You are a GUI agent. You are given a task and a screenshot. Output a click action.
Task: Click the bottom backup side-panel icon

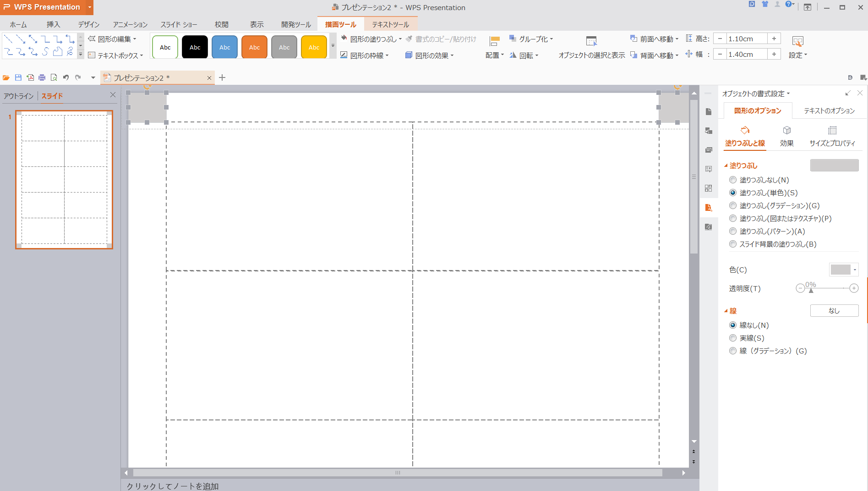click(x=709, y=227)
